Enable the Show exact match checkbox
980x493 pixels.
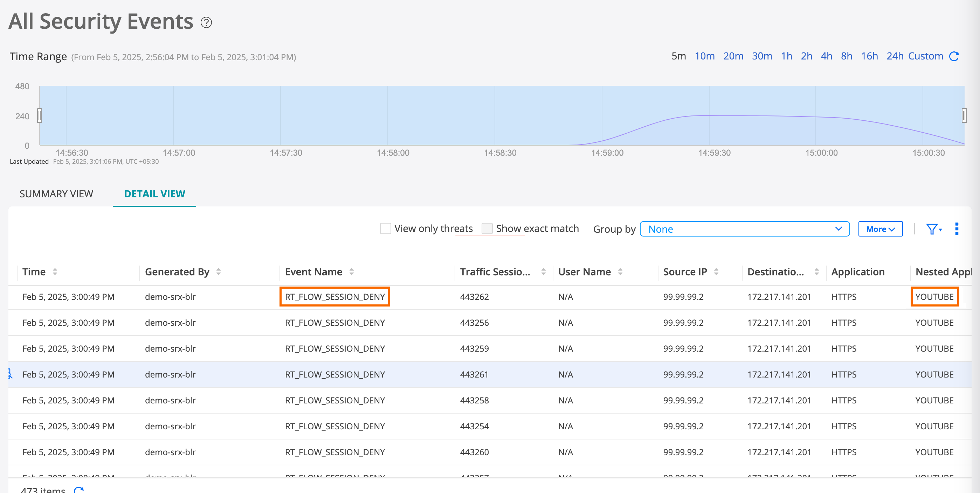coord(487,229)
